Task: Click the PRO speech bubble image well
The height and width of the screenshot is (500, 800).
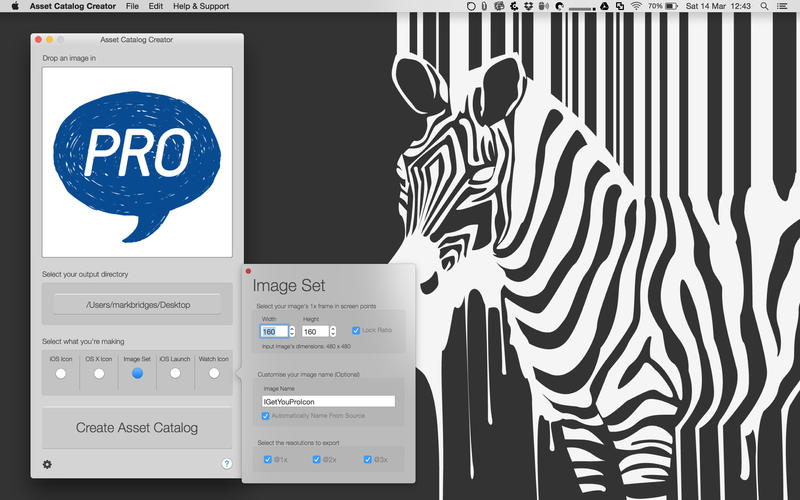Action: point(137,162)
